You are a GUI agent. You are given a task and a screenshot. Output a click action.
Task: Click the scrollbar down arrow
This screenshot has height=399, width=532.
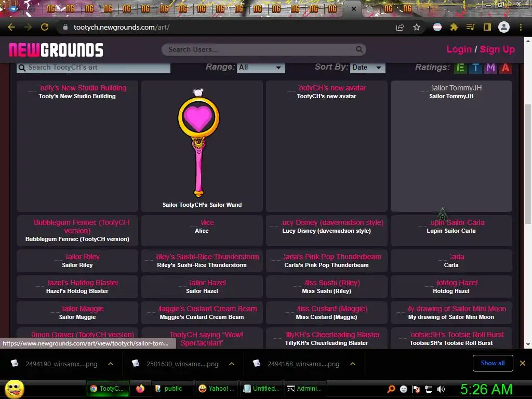tap(528, 344)
